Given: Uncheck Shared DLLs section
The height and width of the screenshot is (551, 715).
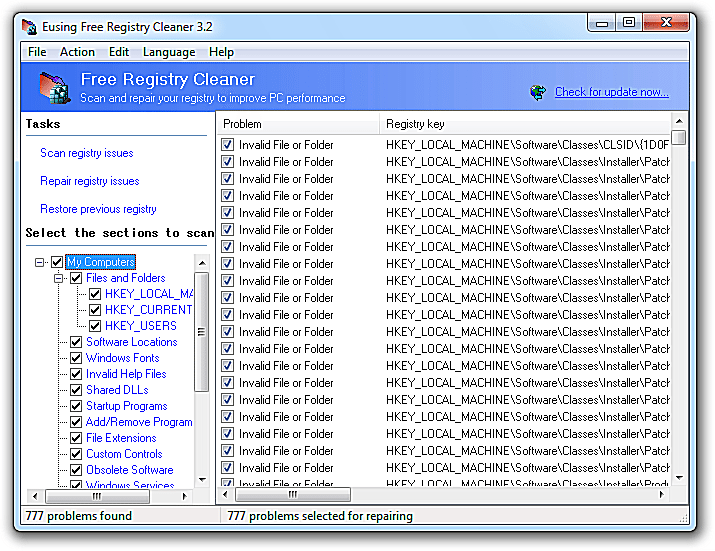Looking at the screenshot, I should (76, 390).
